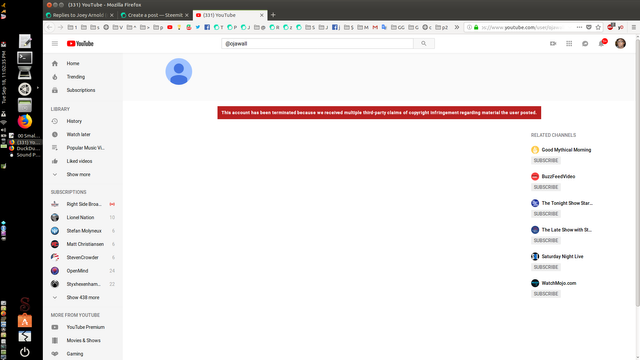Viewport: 640px width, 360px height.
Task: Open the Twitter bookmark icon
Action: (x=198, y=27)
